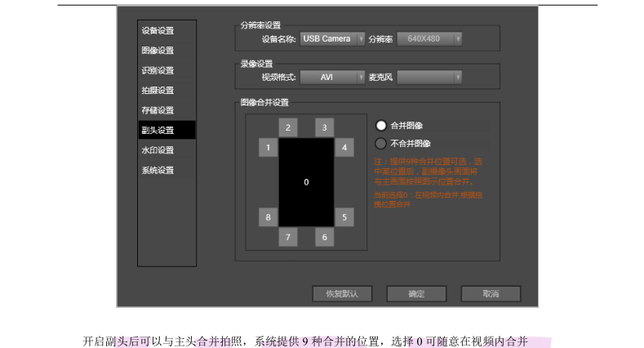Click the black 0 merge preview area
Screen dimensions: 644x348
(x=306, y=182)
